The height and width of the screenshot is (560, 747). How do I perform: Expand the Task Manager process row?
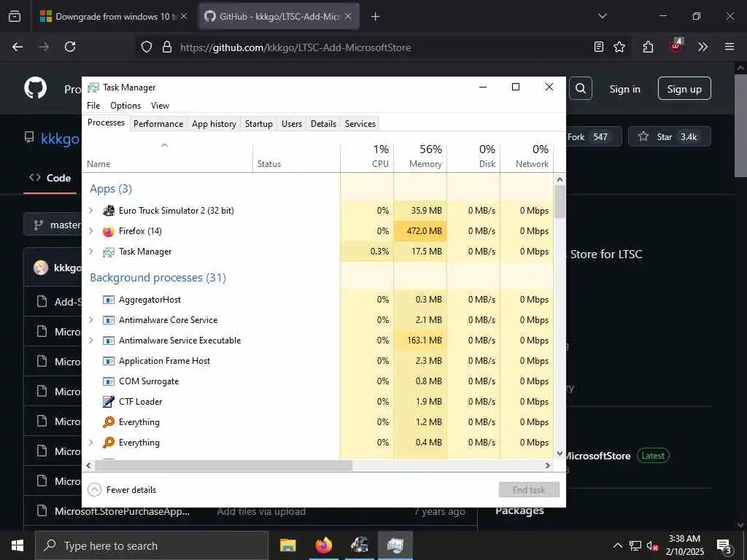pyautogui.click(x=91, y=251)
